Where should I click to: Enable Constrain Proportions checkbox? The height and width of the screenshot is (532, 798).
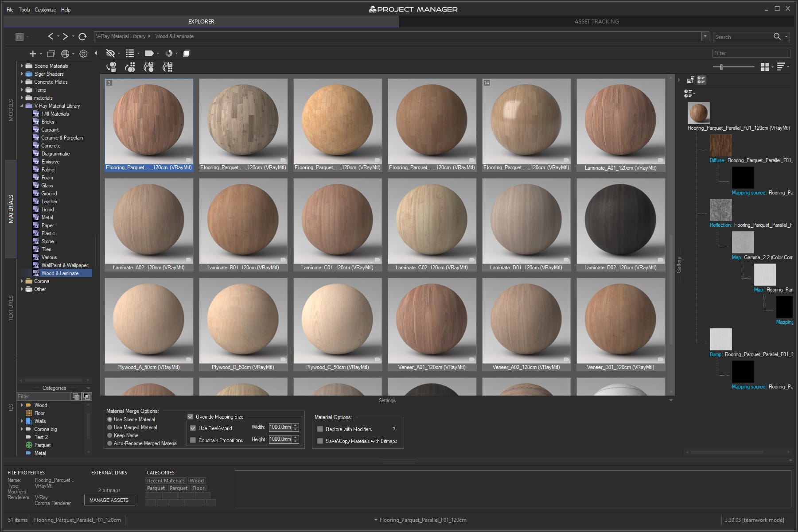(193, 440)
